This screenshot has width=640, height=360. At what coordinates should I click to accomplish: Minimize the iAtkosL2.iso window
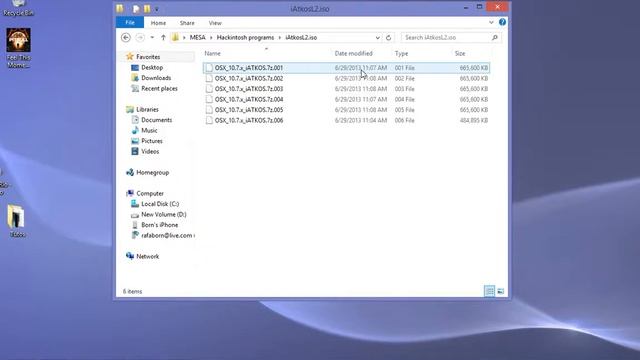pos(466,7)
